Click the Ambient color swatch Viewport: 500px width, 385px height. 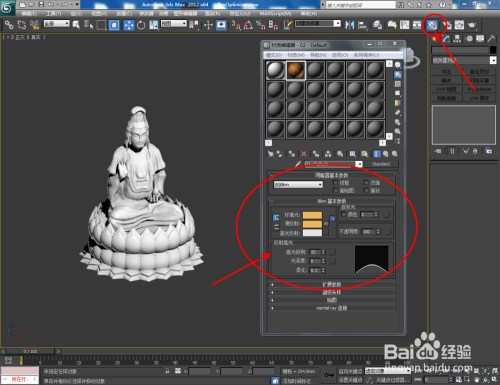tap(312, 215)
